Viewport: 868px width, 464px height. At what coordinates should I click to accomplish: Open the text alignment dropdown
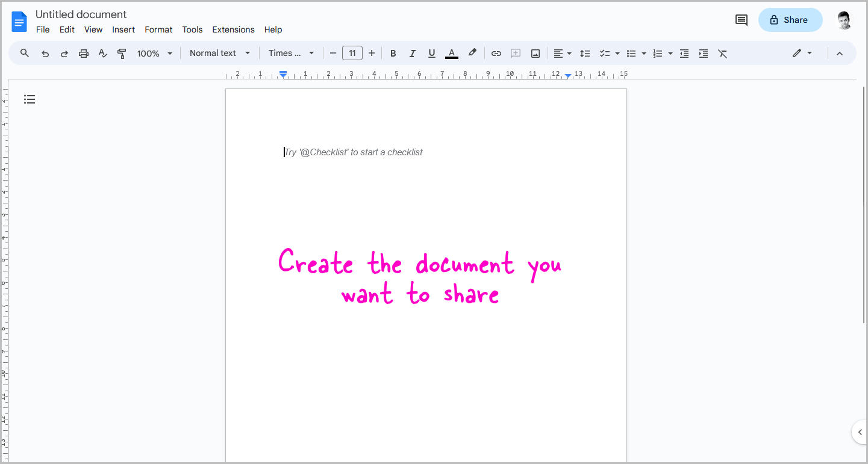[563, 54]
